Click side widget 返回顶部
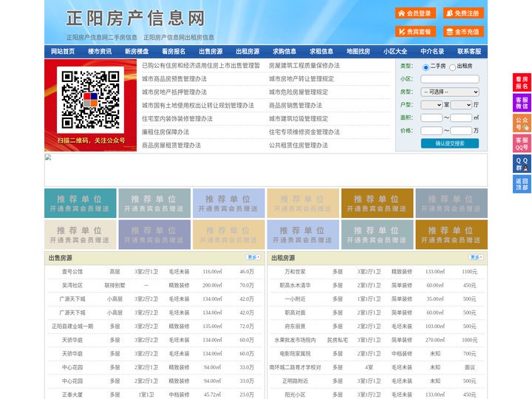 pyautogui.click(x=522, y=184)
